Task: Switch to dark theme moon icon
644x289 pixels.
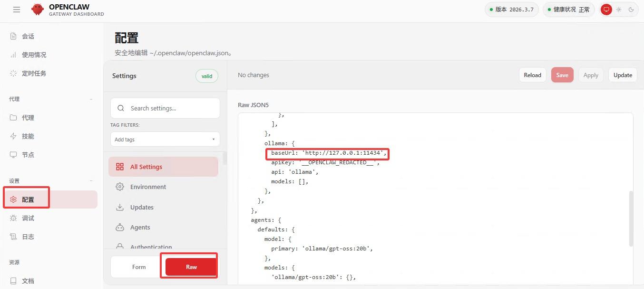Action: [631, 10]
